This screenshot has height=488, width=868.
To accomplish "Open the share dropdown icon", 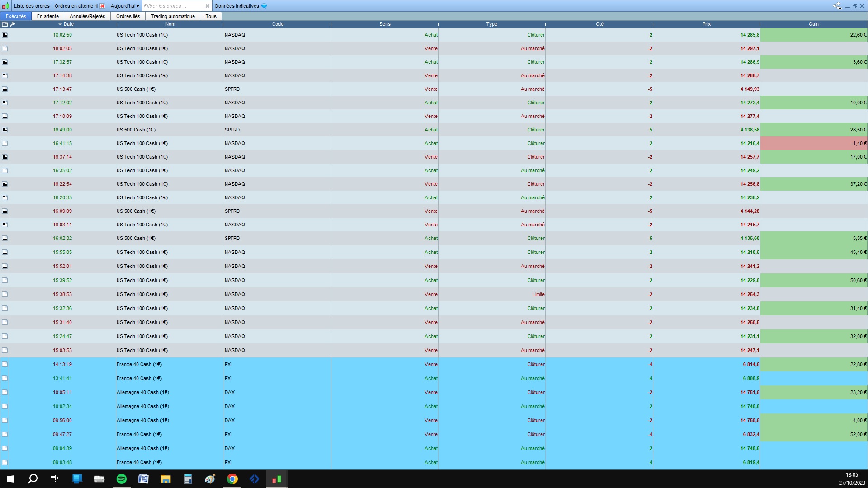I will point(837,6).
